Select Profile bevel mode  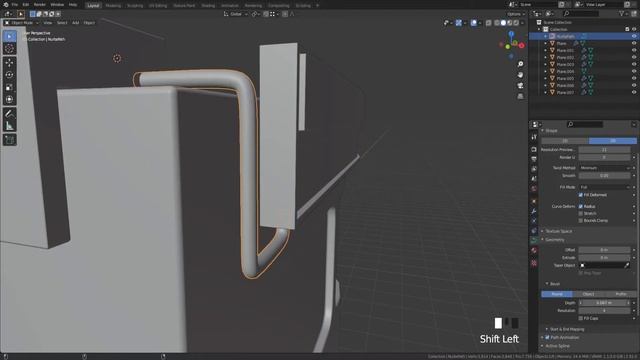(x=620, y=294)
